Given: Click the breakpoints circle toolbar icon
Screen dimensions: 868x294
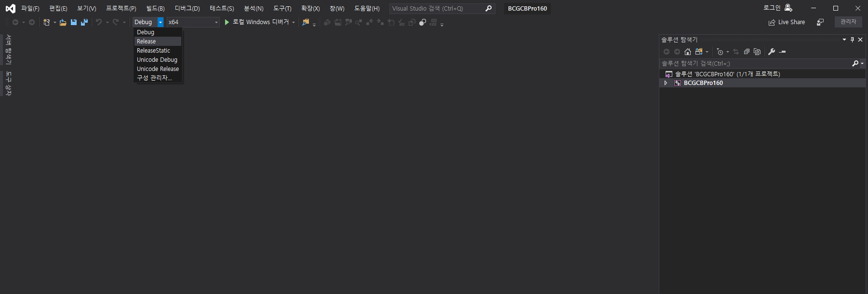Looking at the screenshot, I should click(x=423, y=22).
